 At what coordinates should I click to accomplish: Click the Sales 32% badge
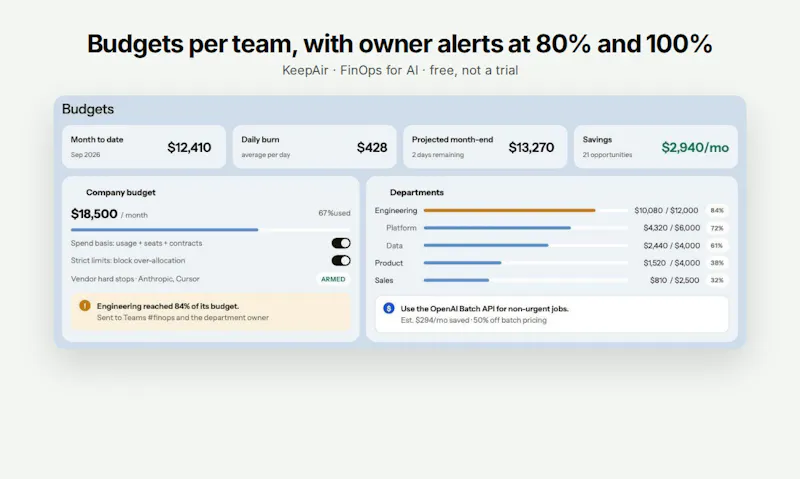point(717,280)
